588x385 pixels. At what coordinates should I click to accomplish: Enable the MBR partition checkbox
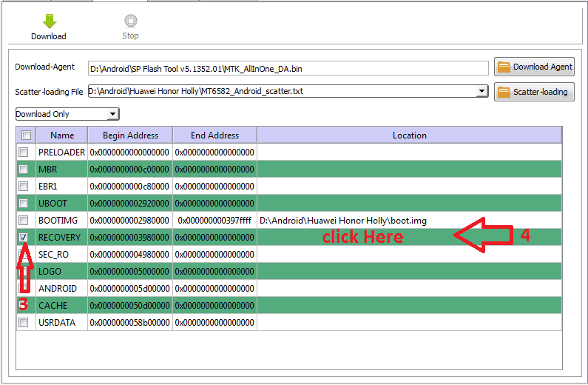pos(24,169)
